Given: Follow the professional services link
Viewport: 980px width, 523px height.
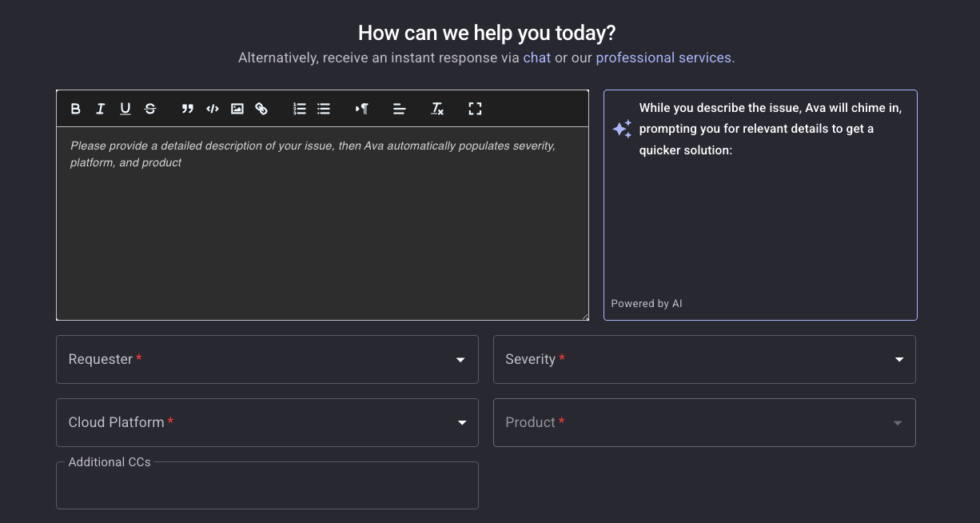Looking at the screenshot, I should pyautogui.click(x=663, y=58).
